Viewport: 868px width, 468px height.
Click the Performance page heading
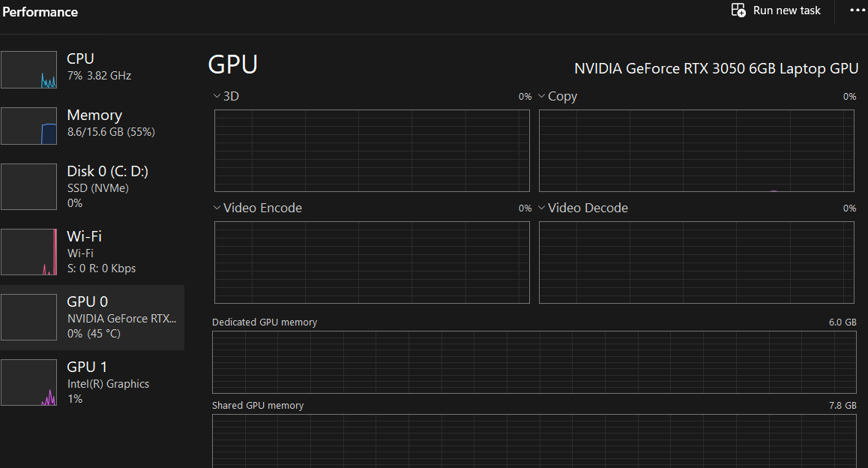(40, 12)
